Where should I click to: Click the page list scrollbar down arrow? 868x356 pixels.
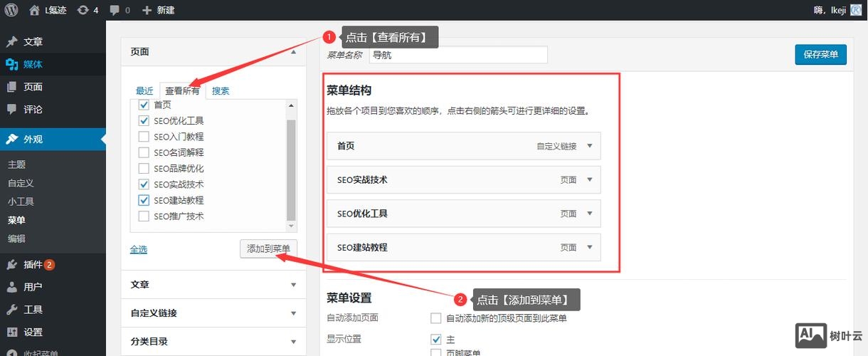coord(291,226)
